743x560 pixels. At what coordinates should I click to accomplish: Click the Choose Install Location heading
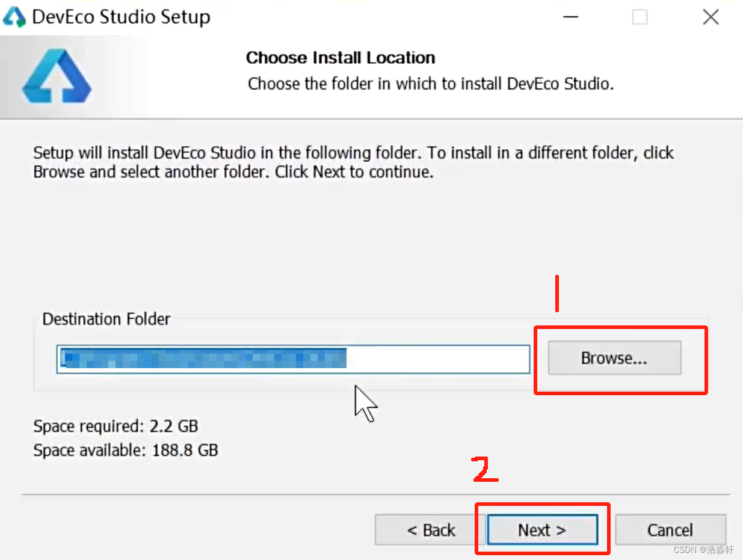[x=341, y=58]
